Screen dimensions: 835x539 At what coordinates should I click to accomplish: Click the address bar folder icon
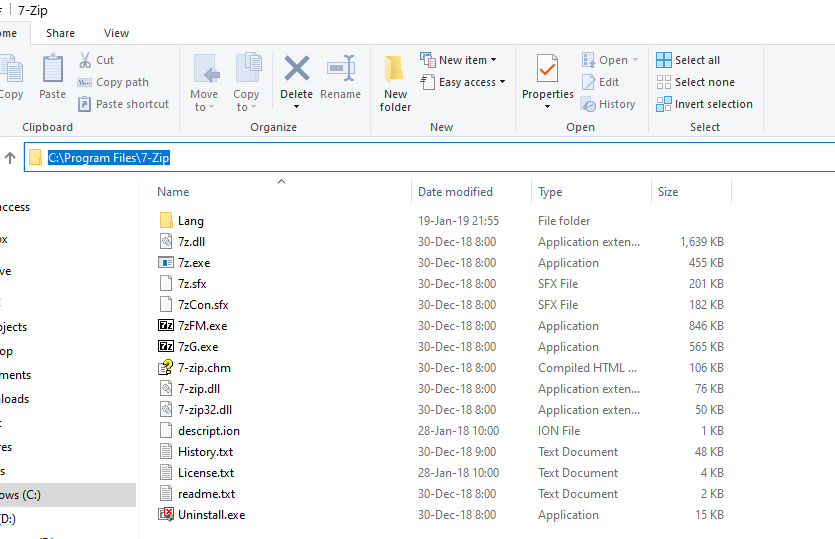click(35, 157)
